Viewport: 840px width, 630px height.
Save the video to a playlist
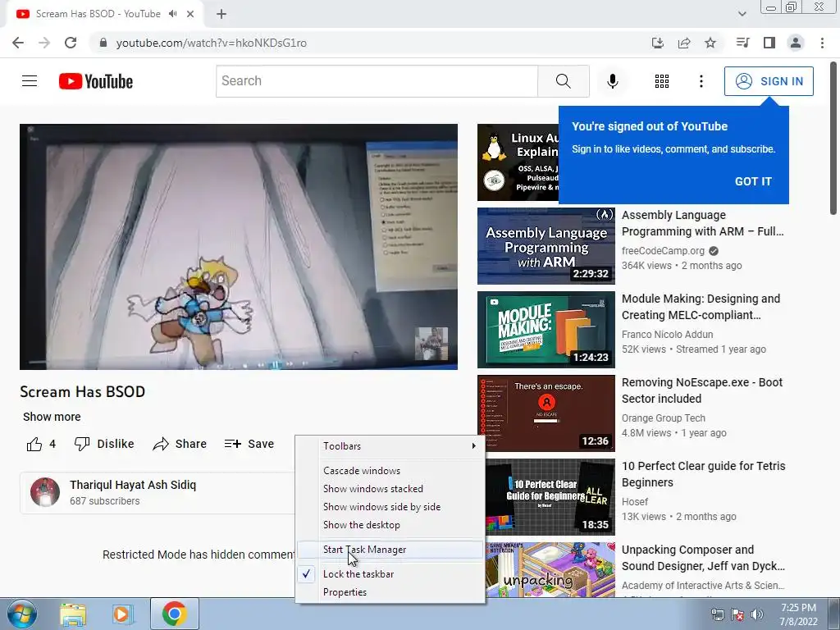pyautogui.click(x=249, y=444)
